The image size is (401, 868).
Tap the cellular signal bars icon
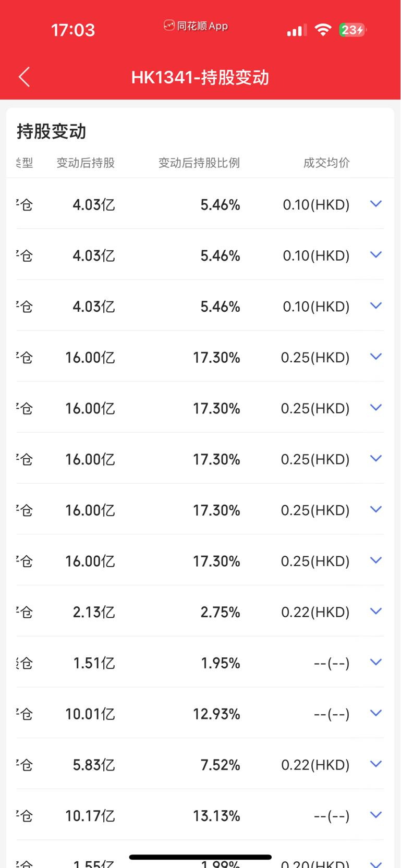(297, 31)
